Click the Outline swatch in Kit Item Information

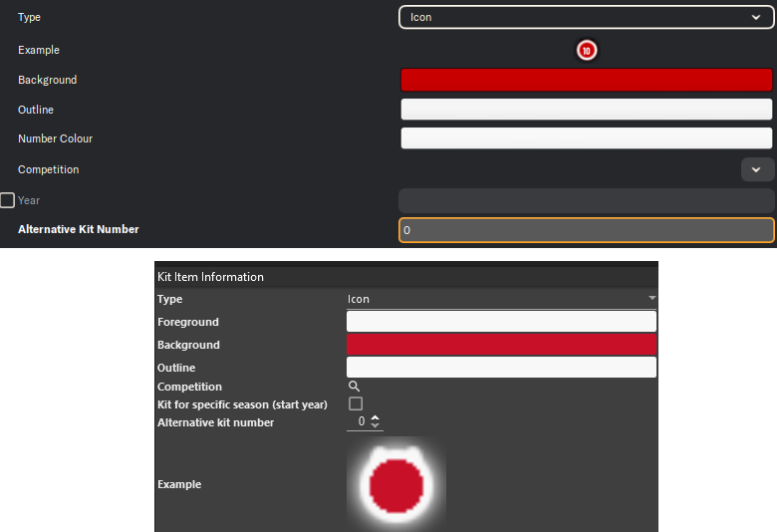[x=501, y=368]
